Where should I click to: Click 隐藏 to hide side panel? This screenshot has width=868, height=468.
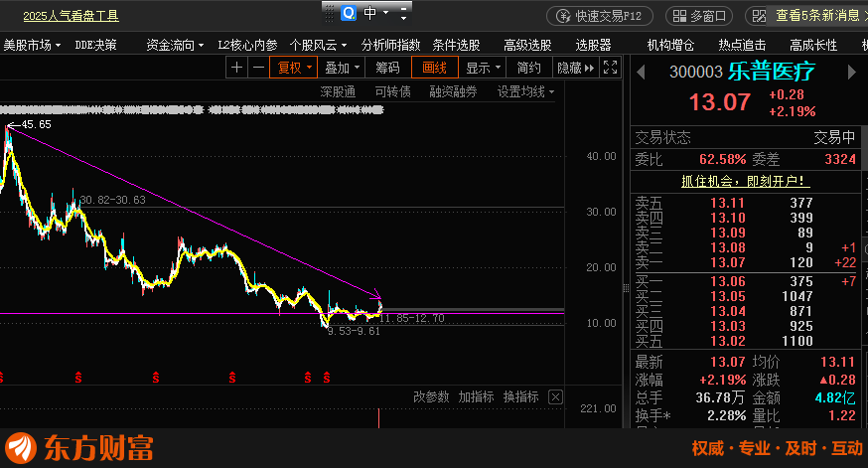point(576,68)
